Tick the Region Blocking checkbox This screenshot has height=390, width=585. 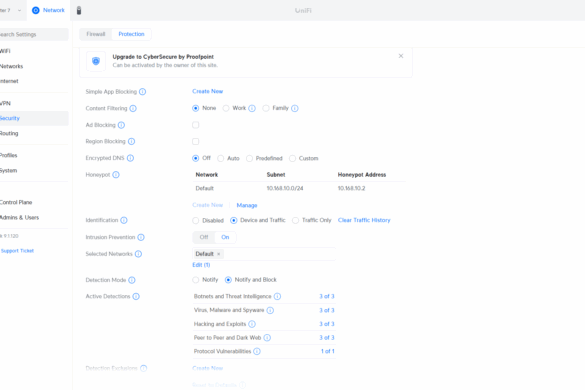point(195,141)
